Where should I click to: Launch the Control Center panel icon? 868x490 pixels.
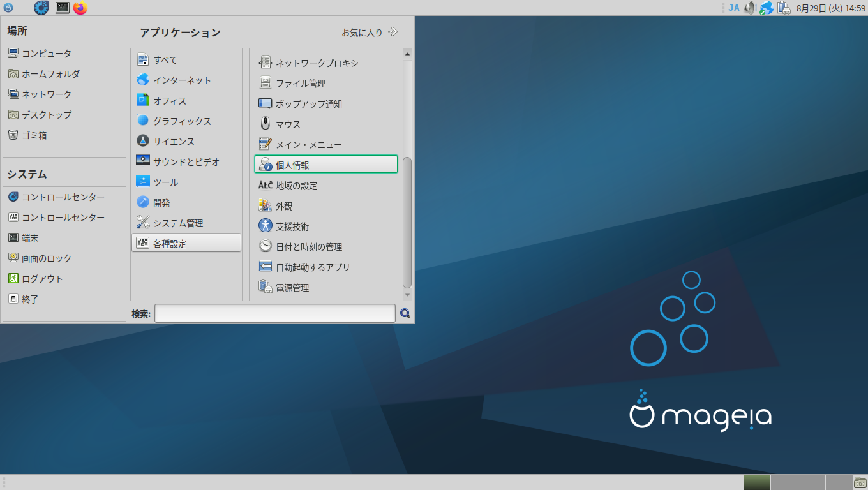(x=41, y=8)
